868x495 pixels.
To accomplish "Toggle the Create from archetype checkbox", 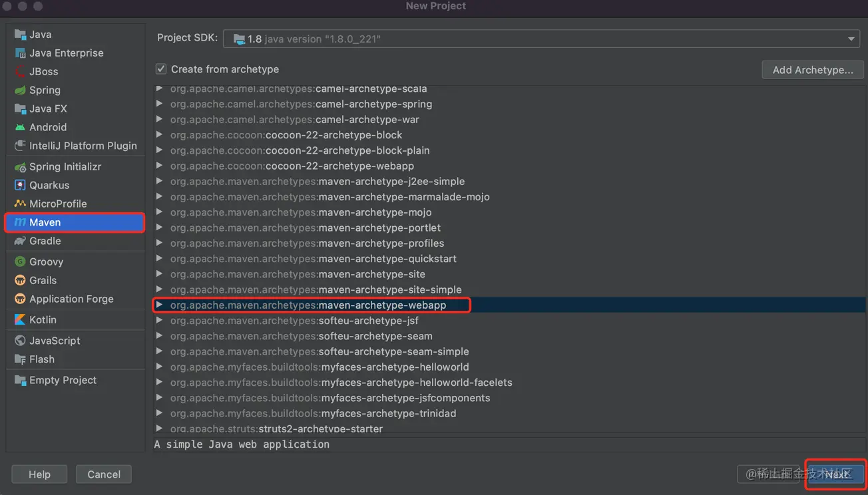I will (161, 69).
